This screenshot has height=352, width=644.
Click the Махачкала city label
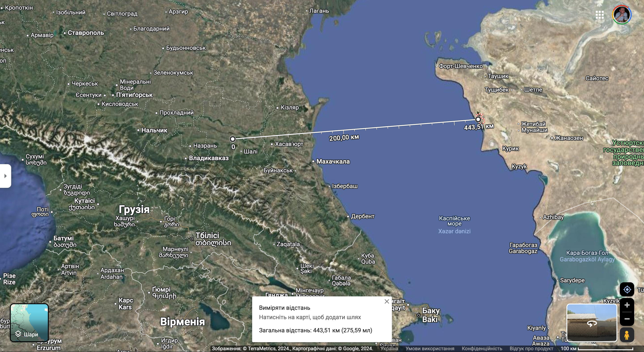tap(333, 161)
